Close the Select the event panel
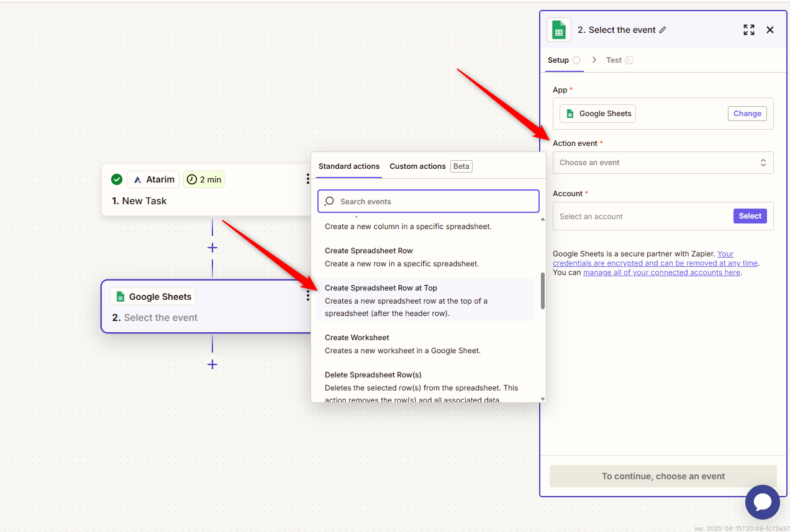This screenshot has width=790, height=532. [x=770, y=30]
